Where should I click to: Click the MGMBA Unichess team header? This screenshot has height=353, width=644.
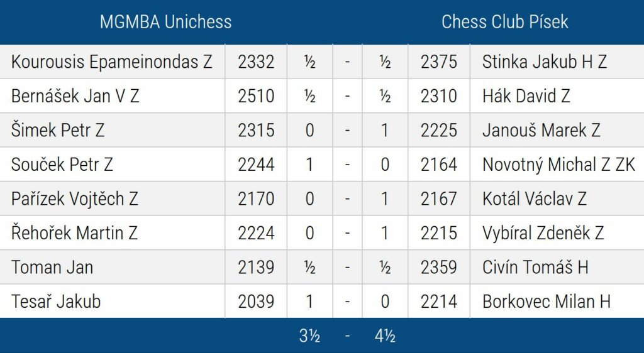165,22
